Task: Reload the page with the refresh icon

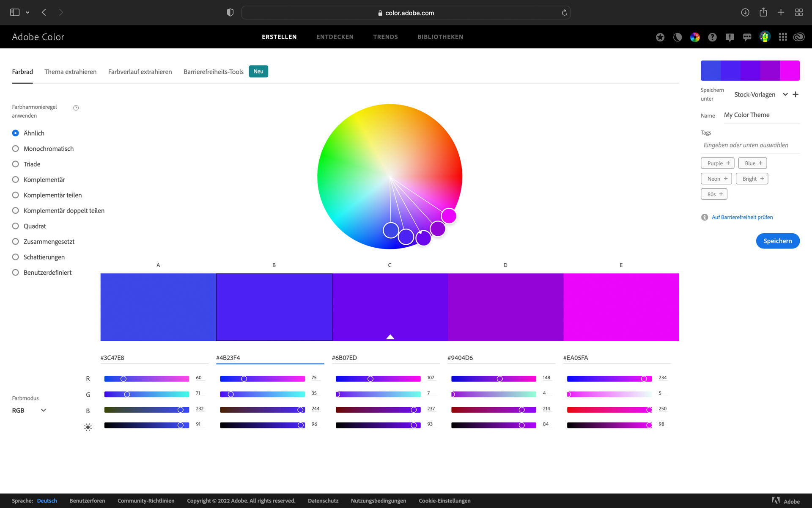Action: pyautogui.click(x=564, y=13)
